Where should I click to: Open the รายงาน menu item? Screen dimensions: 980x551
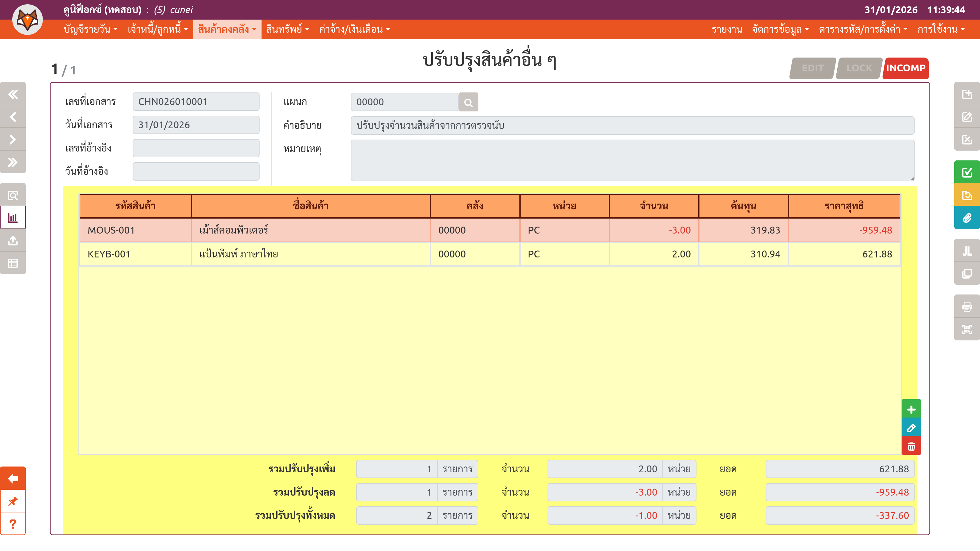tap(726, 29)
